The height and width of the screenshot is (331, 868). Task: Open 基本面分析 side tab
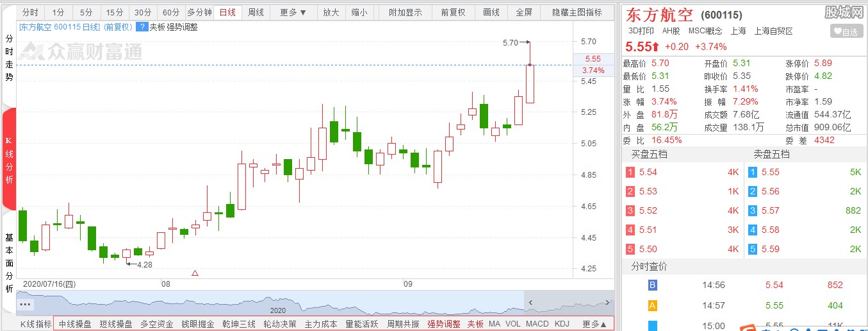click(x=9, y=263)
